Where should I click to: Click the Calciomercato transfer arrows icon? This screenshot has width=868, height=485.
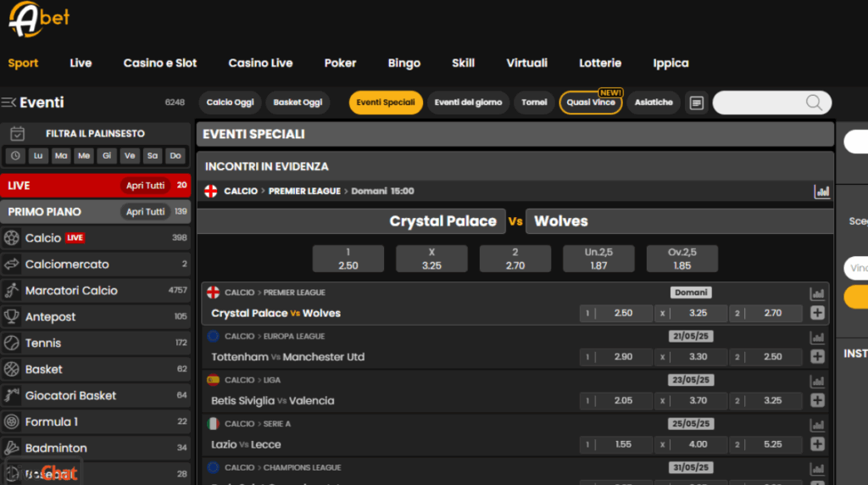11,264
